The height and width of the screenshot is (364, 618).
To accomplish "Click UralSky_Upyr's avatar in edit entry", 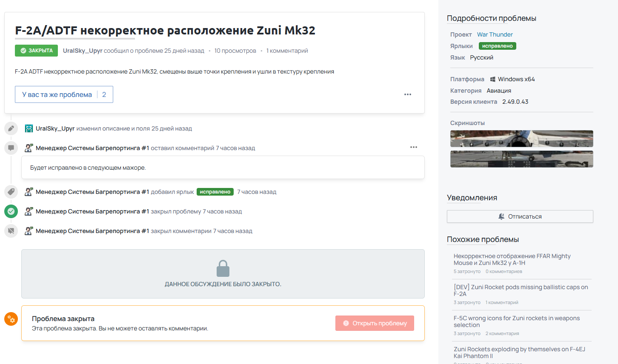I will (29, 128).
